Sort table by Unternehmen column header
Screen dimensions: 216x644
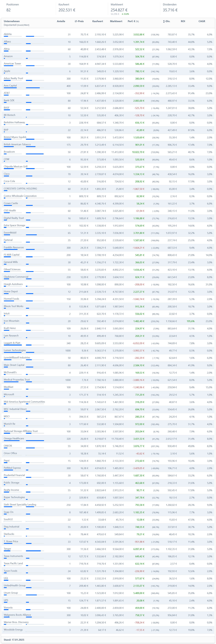12,21
